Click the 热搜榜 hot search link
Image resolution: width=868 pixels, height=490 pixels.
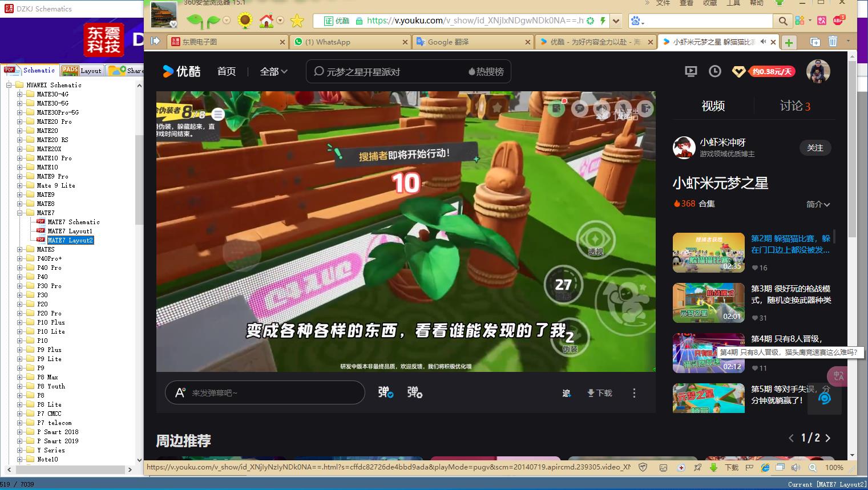click(x=486, y=72)
